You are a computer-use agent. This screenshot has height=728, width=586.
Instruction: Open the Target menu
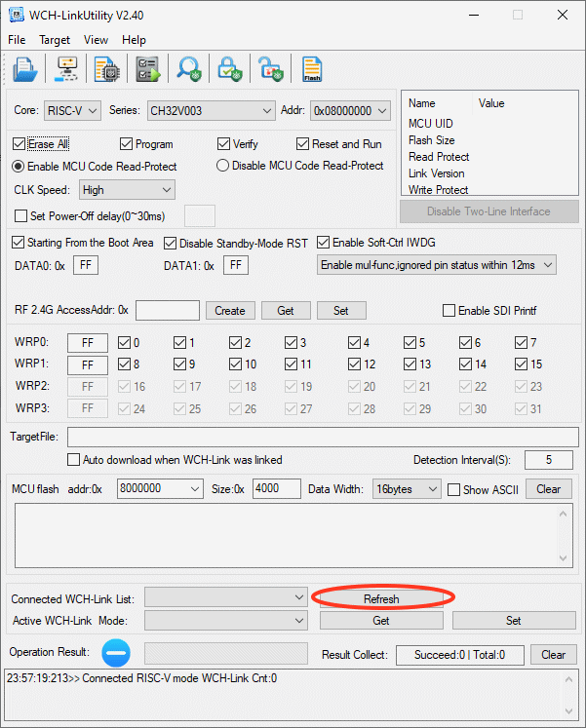click(x=55, y=40)
